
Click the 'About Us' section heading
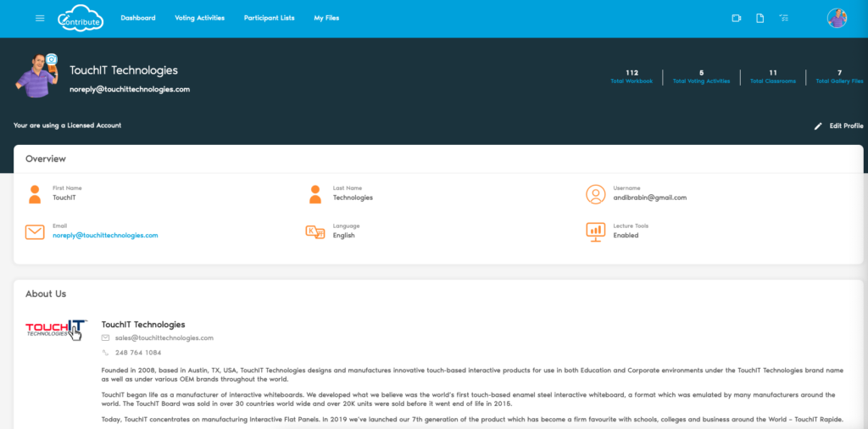46,294
